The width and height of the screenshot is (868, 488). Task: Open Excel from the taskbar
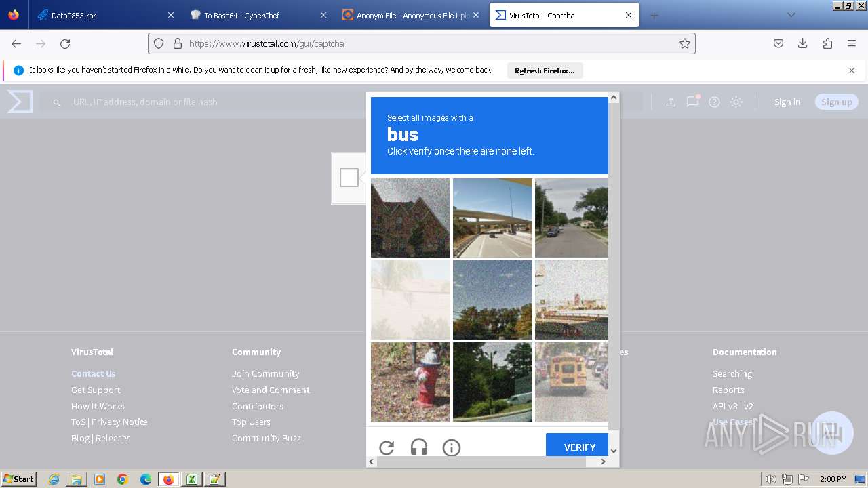click(192, 479)
